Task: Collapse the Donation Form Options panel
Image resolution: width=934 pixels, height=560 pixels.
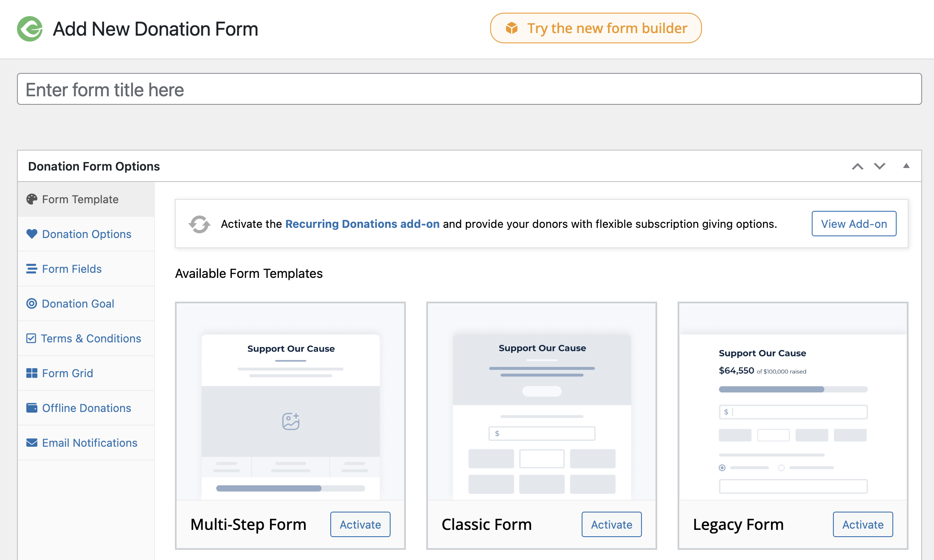Action: click(907, 166)
